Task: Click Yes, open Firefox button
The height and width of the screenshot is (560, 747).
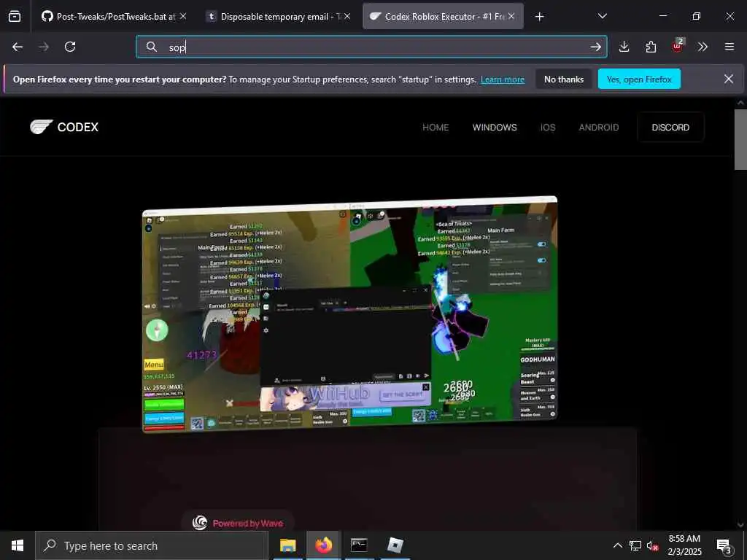Action: coord(639,79)
